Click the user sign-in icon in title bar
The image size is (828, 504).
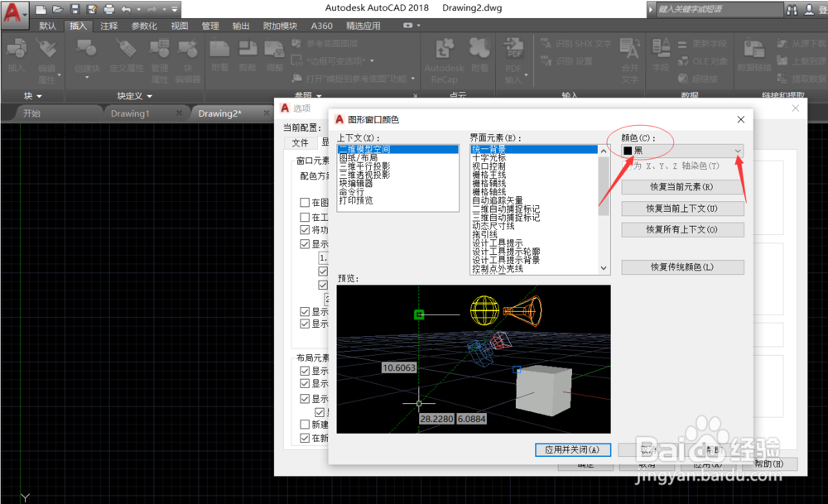[x=809, y=9]
